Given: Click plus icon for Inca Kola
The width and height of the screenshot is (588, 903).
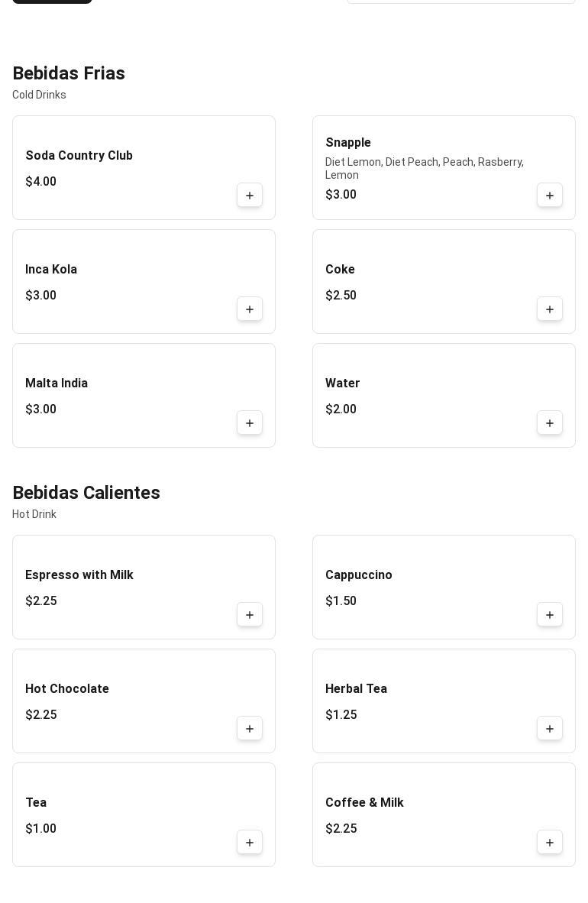Looking at the screenshot, I should 250,309.
